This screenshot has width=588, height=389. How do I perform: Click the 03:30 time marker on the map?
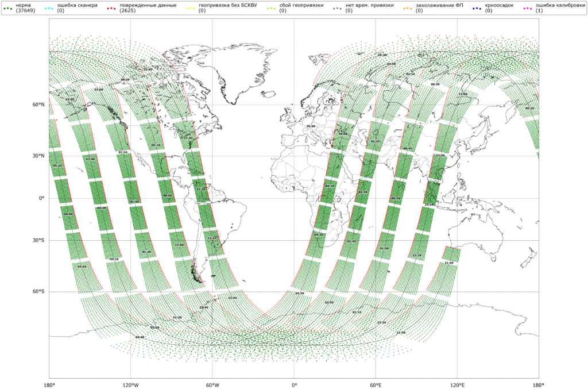(90, 159)
